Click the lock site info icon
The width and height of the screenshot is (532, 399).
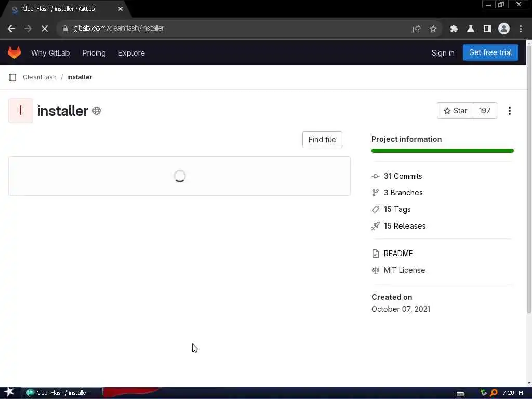click(65, 29)
